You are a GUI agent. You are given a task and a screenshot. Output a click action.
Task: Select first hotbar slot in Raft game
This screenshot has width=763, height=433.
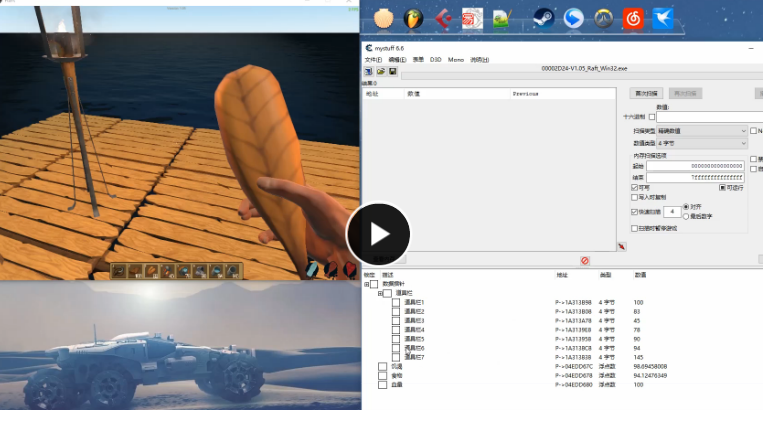pos(119,271)
